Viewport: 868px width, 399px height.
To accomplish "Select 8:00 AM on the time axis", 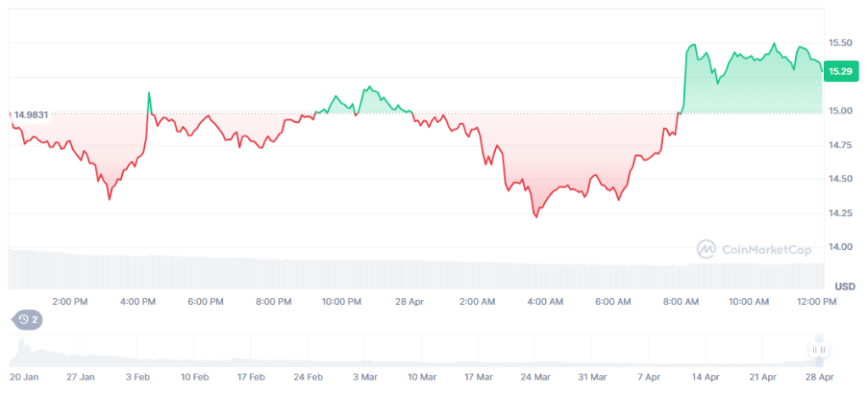I will point(681,302).
